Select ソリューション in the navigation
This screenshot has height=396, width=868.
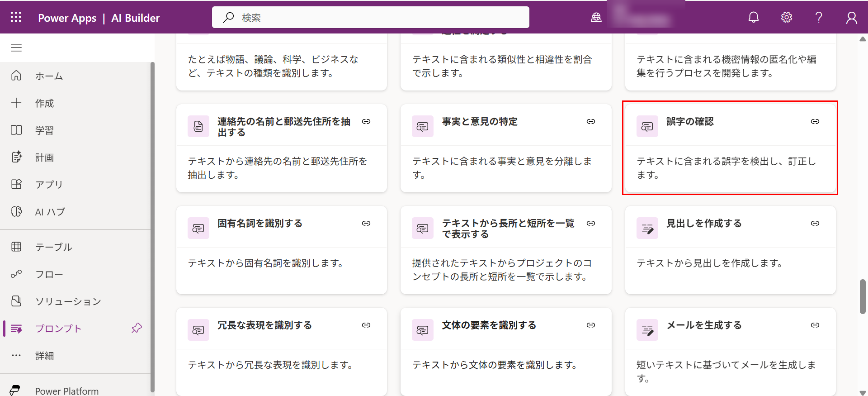[68, 301]
